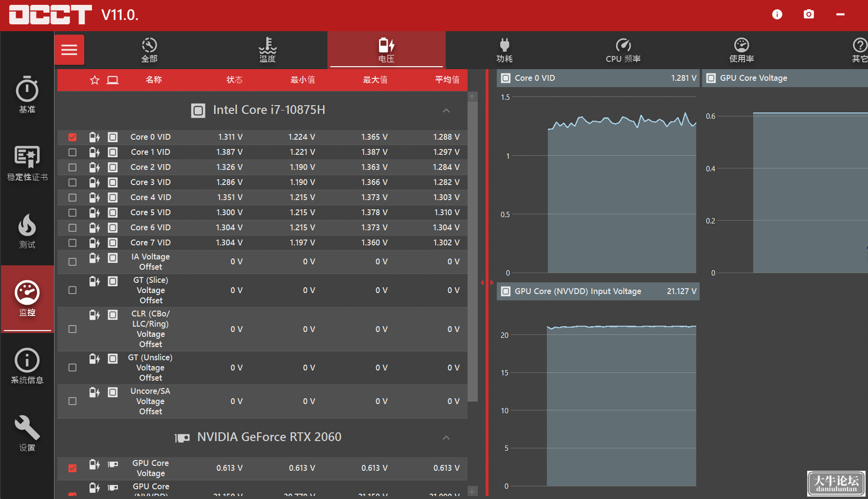Switch to the 功耗 power tab
868x499 pixels.
click(x=505, y=50)
